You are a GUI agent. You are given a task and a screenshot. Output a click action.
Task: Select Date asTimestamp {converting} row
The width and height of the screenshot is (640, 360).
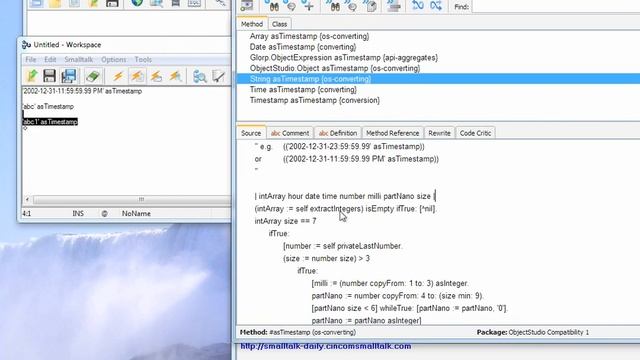(438, 47)
